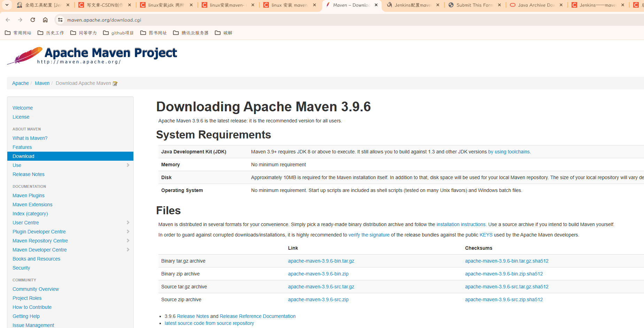Expand the Use sidebar submenu
Image resolution: width=644 pixels, height=328 pixels.
[128, 165]
